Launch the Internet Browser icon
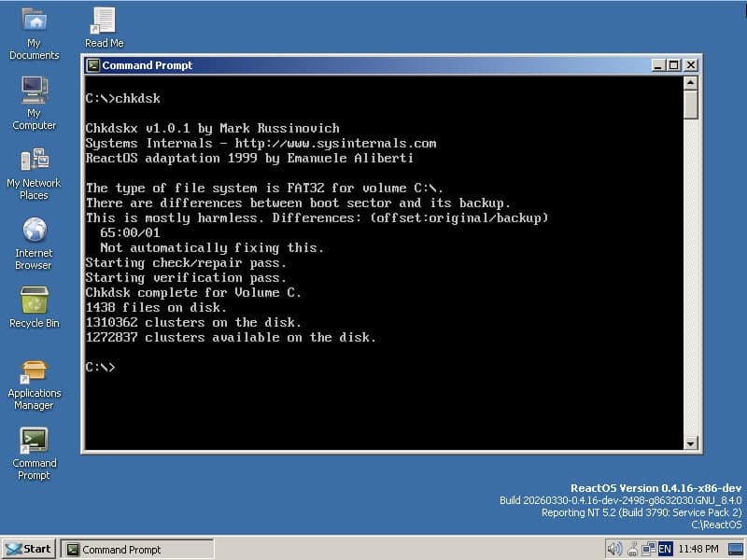The height and width of the screenshot is (560, 747). coord(35,244)
